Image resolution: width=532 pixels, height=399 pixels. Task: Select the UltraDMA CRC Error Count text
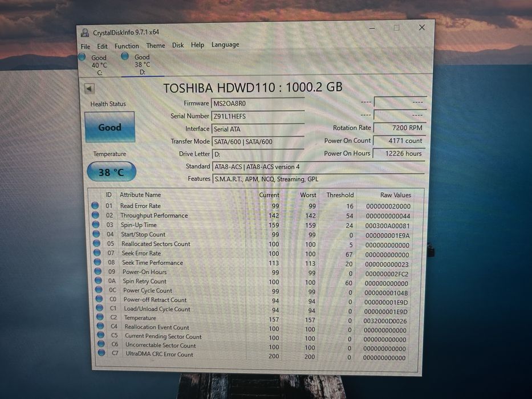159,354
